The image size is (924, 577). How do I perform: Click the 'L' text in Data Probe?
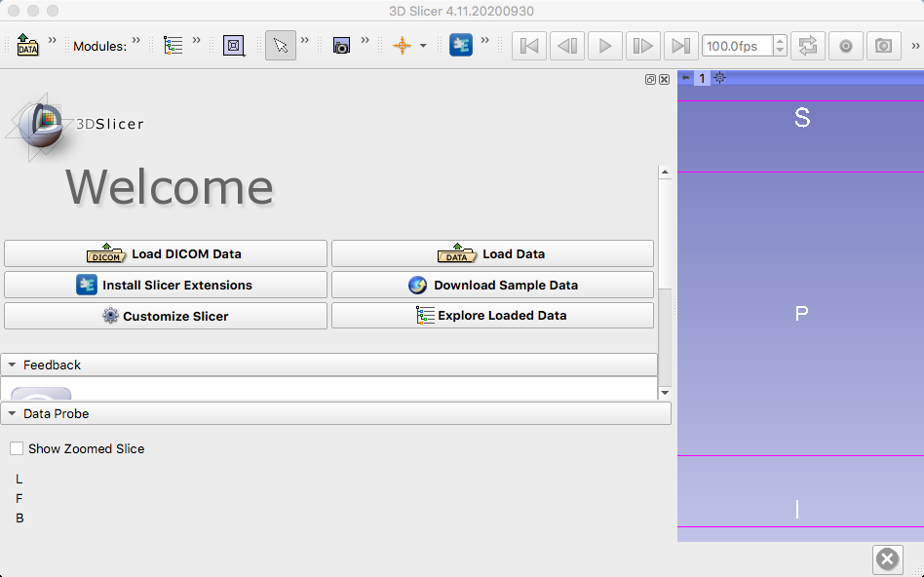[x=19, y=480]
